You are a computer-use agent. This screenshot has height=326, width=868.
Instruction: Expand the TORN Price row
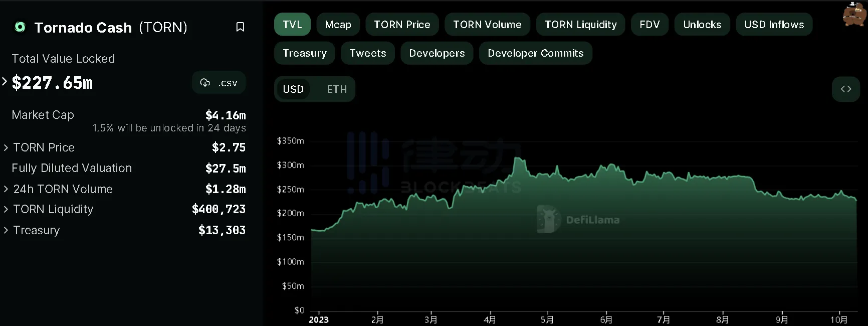coord(6,147)
